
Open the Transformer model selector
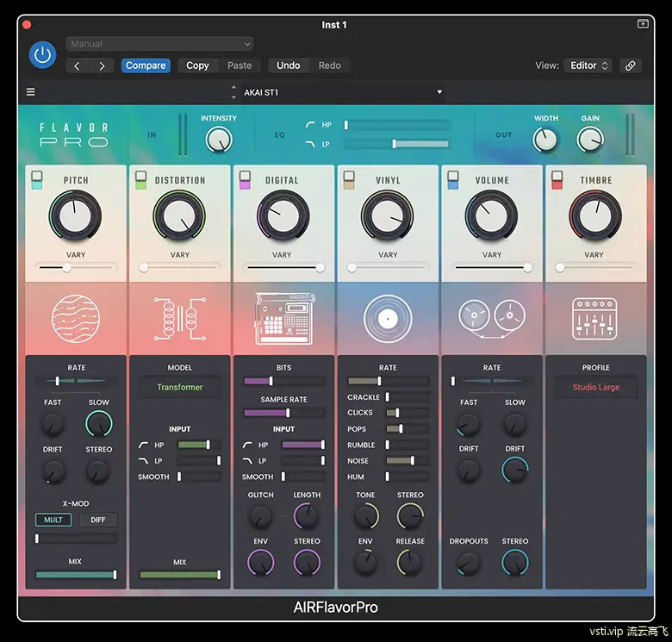[x=180, y=387]
